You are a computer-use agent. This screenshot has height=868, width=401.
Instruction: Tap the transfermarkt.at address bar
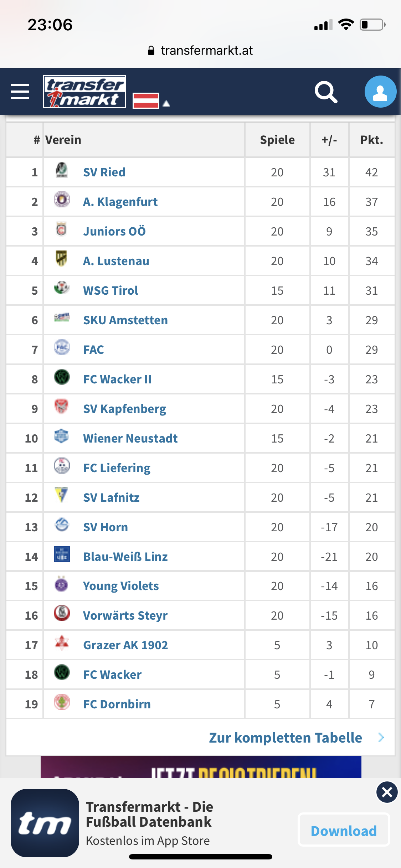pos(200,51)
